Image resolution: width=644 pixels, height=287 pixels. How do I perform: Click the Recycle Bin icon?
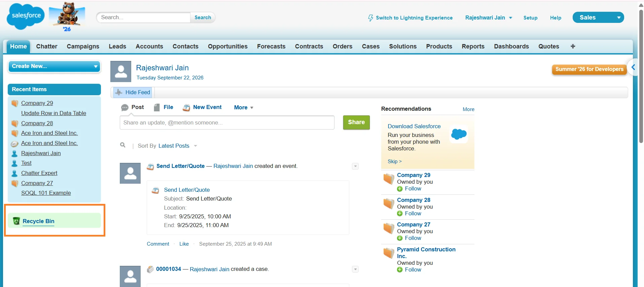click(16, 221)
